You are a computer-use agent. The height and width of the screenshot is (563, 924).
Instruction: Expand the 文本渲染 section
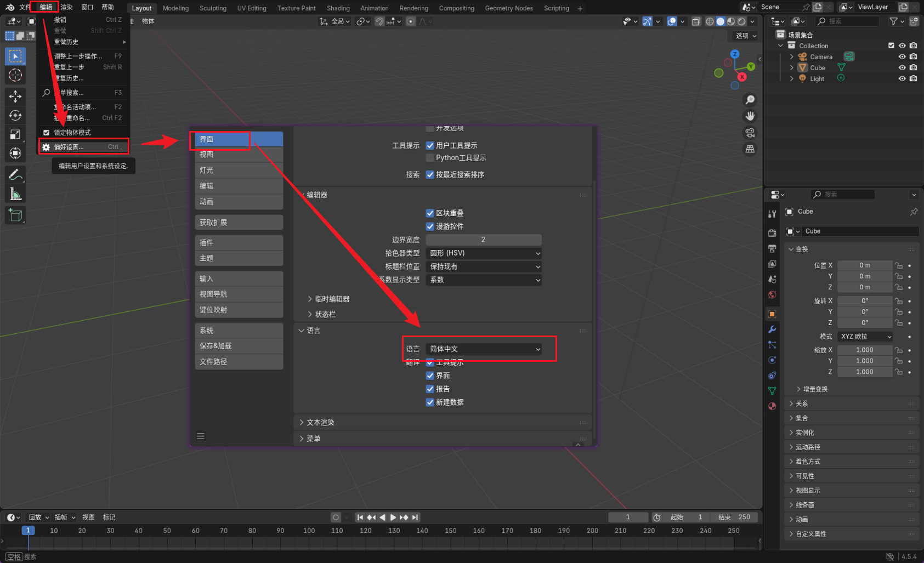(320, 423)
